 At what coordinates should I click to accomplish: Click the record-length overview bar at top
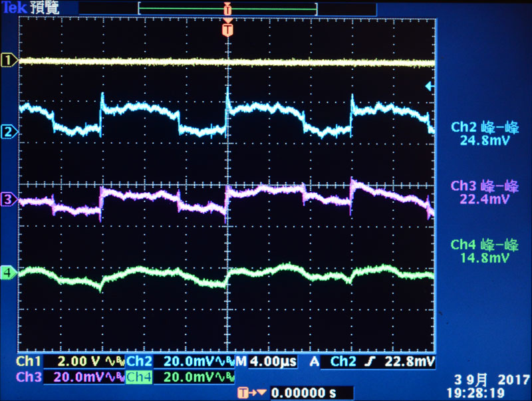click(x=227, y=9)
